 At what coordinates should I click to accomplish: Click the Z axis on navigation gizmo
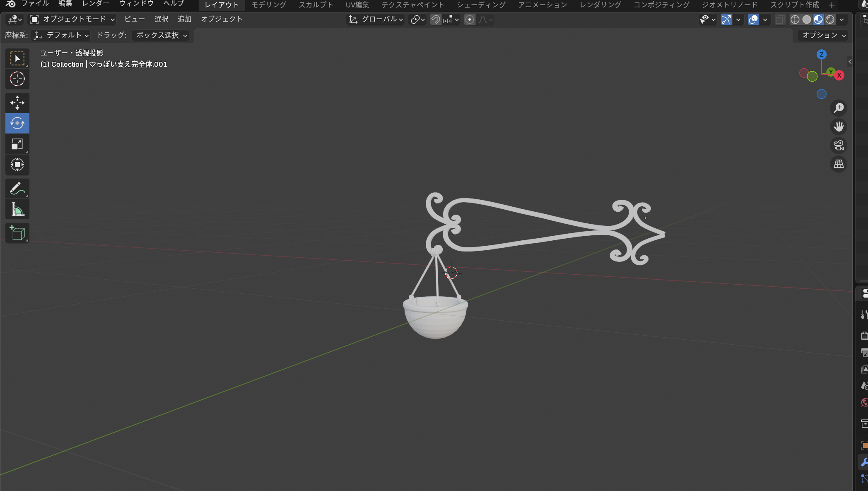coord(821,54)
